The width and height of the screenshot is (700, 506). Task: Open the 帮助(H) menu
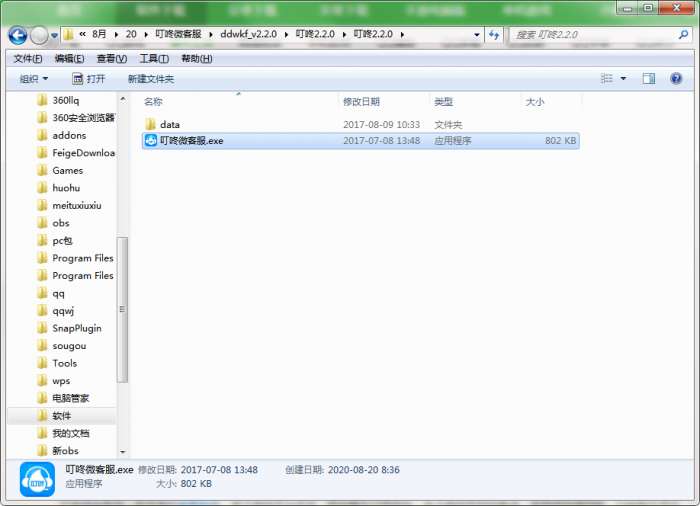click(x=196, y=59)
